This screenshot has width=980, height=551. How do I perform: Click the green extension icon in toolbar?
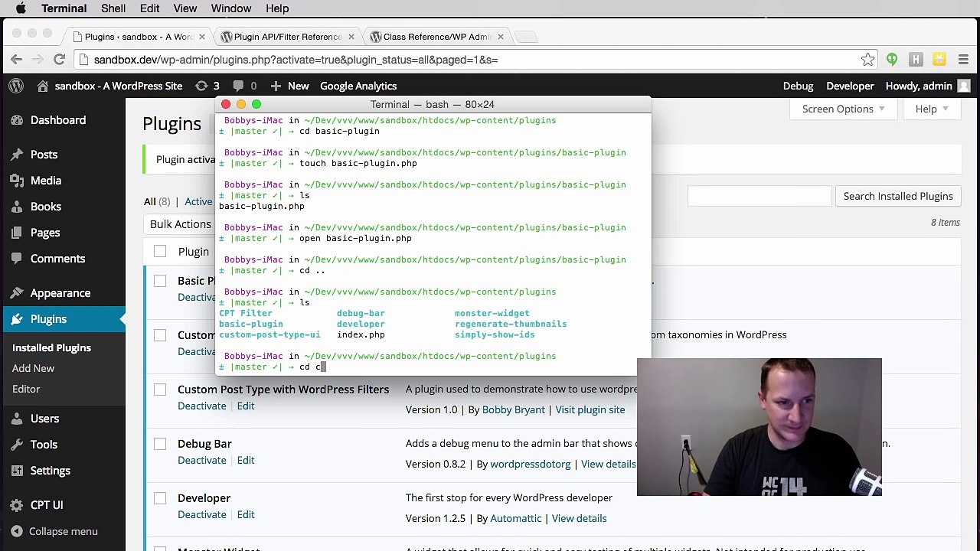(892, 59)
